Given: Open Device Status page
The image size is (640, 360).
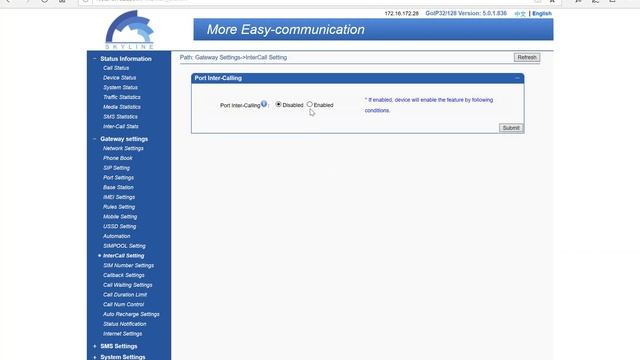Looking at the screenshot, I should pyautogui.click(x=120, y=78).
